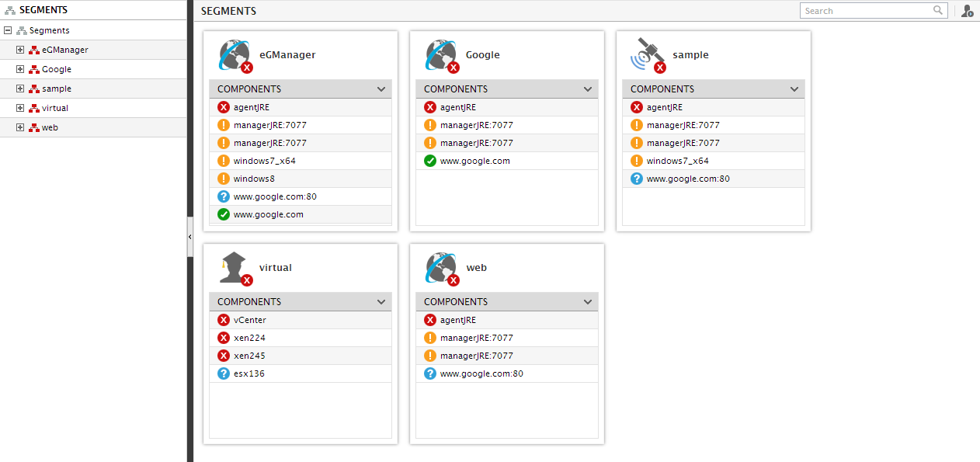The width and height of the screenshot is (980, 462).
Task: Click the red icon beside web in tree
Action: (x=34, y=127)
